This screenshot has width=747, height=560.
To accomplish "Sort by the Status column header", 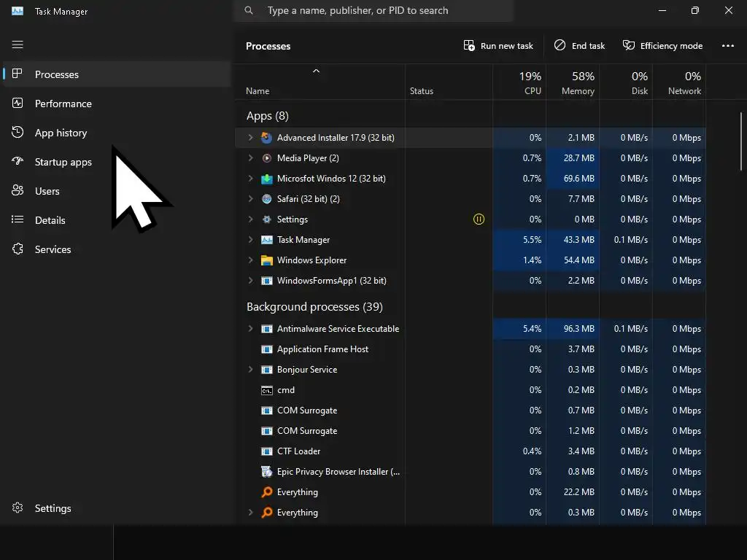I will click(x=449, y=82).
